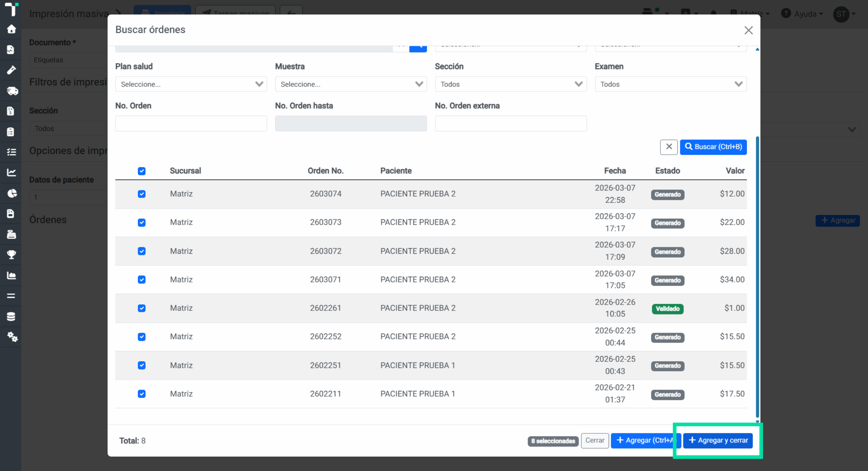Viewport: 868px width, 471px height.
Task: Uncheck order 2602252 checkbox
Action: (142, 337)
